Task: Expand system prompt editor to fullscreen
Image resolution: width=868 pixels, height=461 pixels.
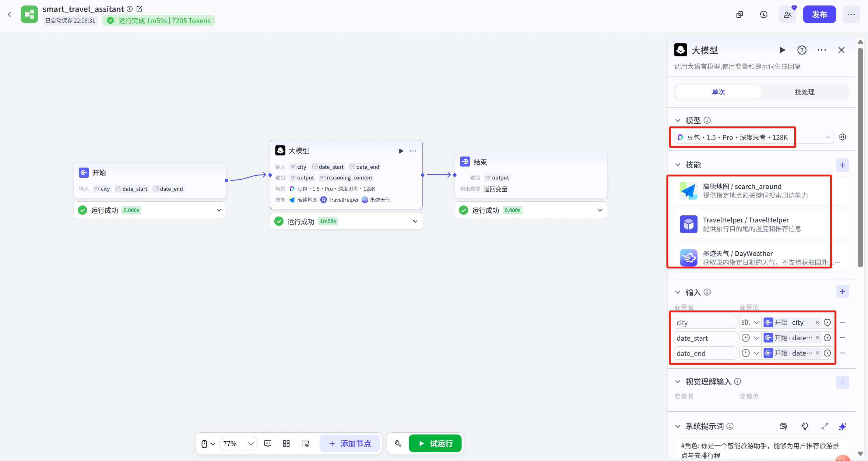Action: tap(824, 426)
